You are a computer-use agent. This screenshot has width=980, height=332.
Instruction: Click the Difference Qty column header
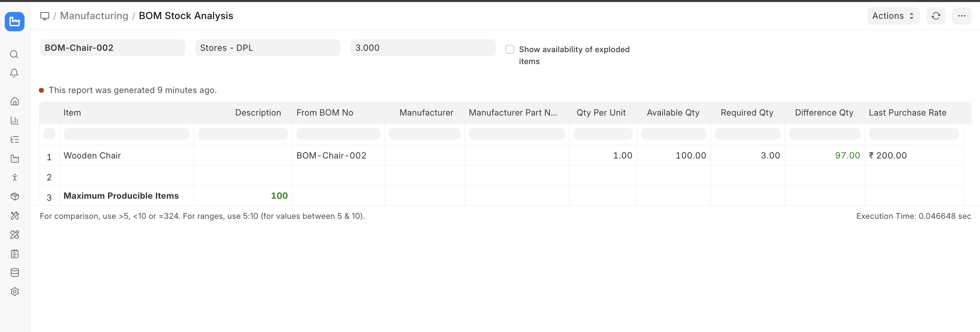coord(824,113)
